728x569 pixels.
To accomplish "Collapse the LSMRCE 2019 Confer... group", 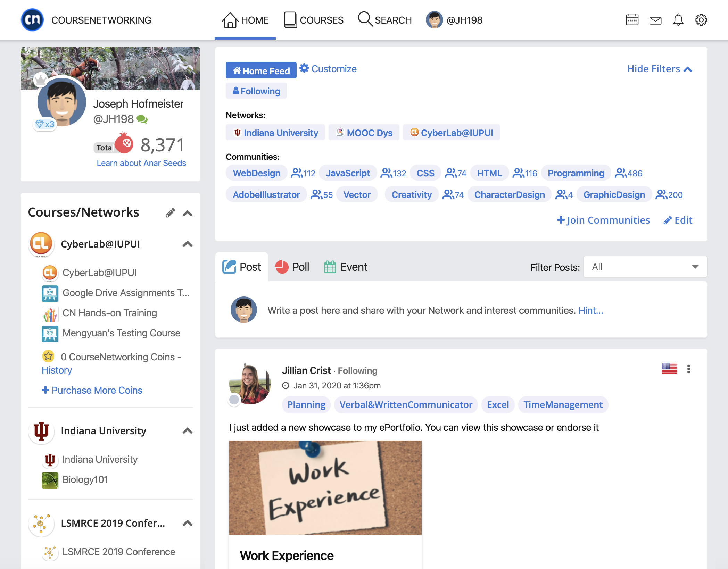I will pos(188,523).
